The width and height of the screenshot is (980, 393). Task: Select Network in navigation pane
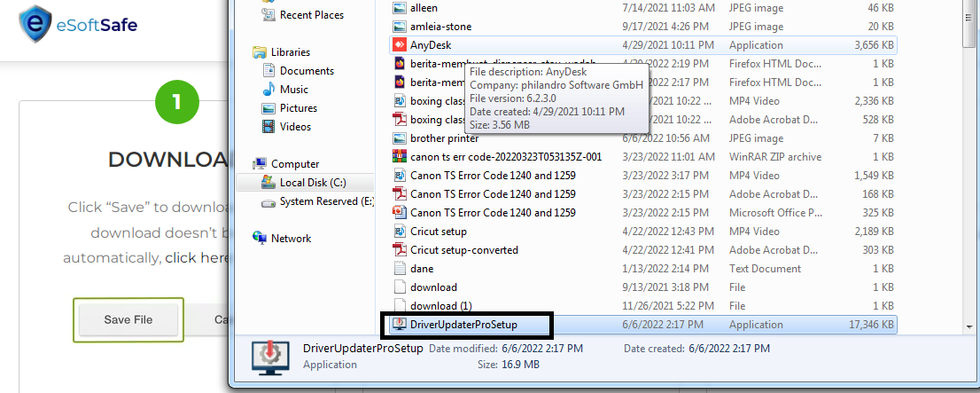tap(292, 239)
